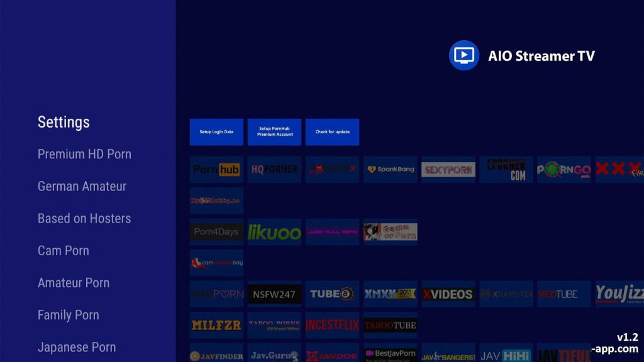Click the Setup Login Data button

tap(216, 132)
